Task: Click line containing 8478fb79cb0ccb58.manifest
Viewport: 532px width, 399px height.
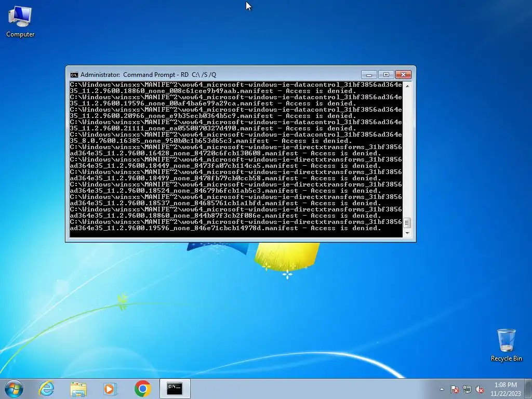Action: (225, 179)
